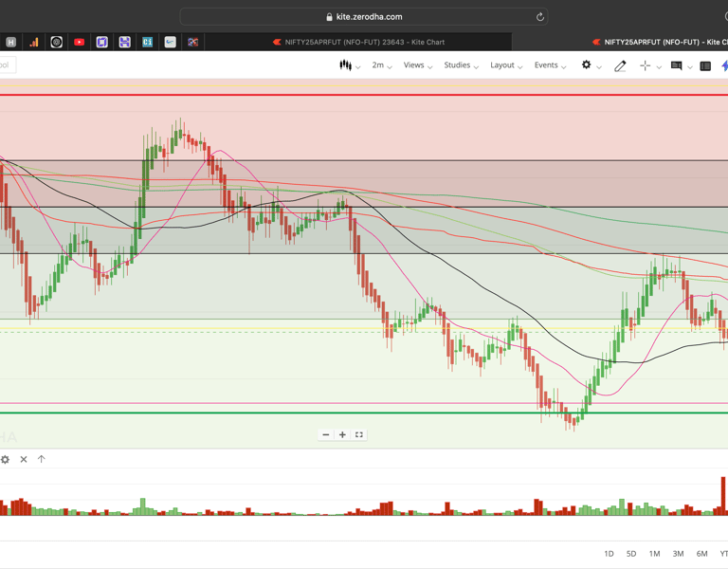Open the pinned YouTube tab

[79, 43]
